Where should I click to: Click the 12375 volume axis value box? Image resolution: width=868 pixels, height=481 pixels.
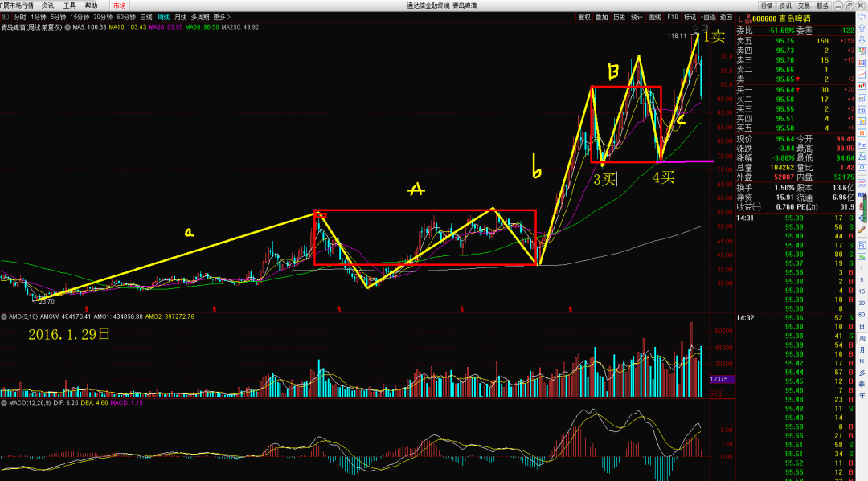tap(722, 379)
